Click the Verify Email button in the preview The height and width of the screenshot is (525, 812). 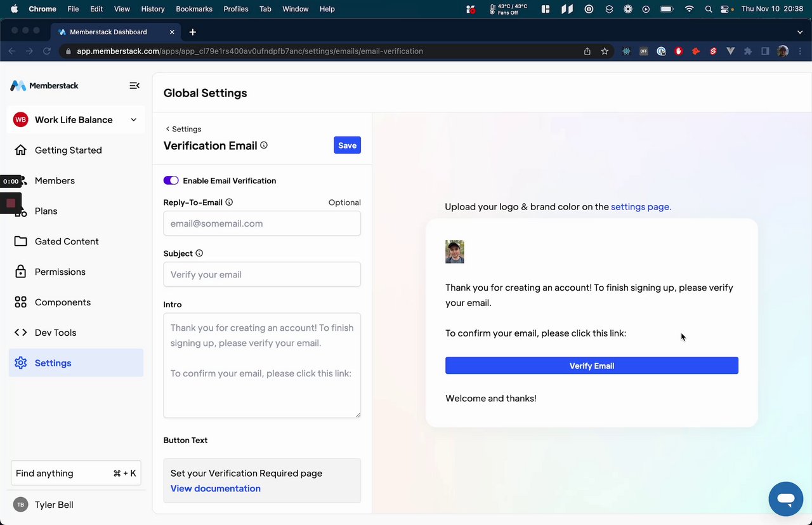pos(592,366)
